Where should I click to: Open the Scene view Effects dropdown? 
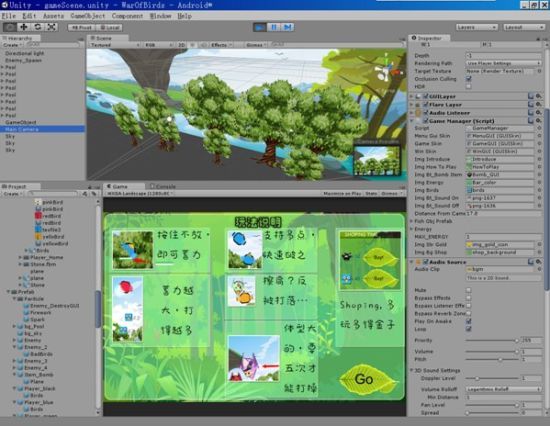coord(222,45)
